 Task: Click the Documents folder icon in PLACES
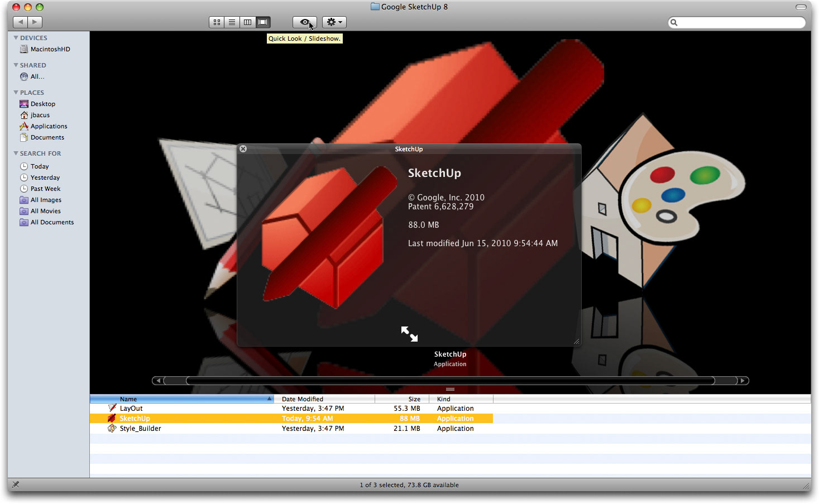point(24,137)
